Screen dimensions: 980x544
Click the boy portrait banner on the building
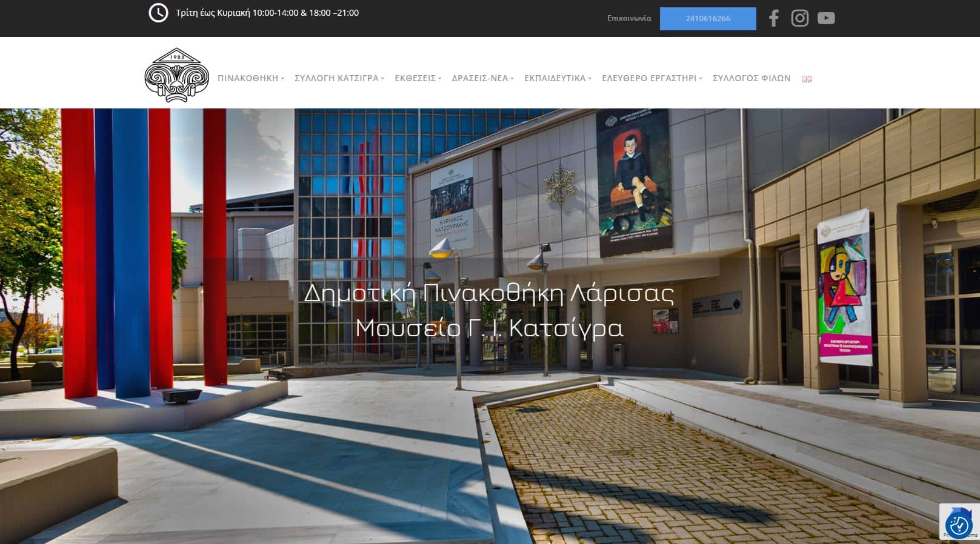point(634,182)
